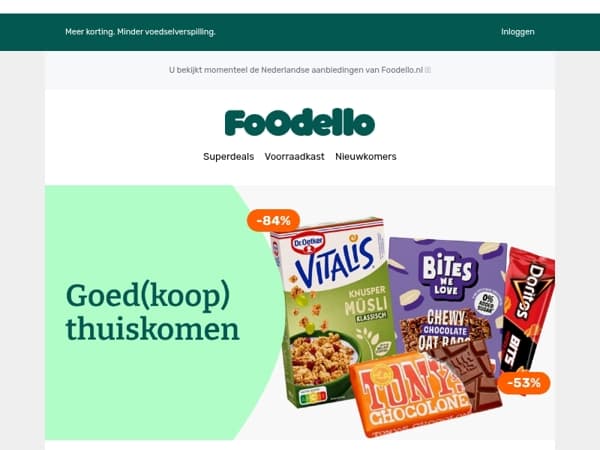600x450 pixels.
Task: Click the -84% discount badge
Action: point(274,220)
